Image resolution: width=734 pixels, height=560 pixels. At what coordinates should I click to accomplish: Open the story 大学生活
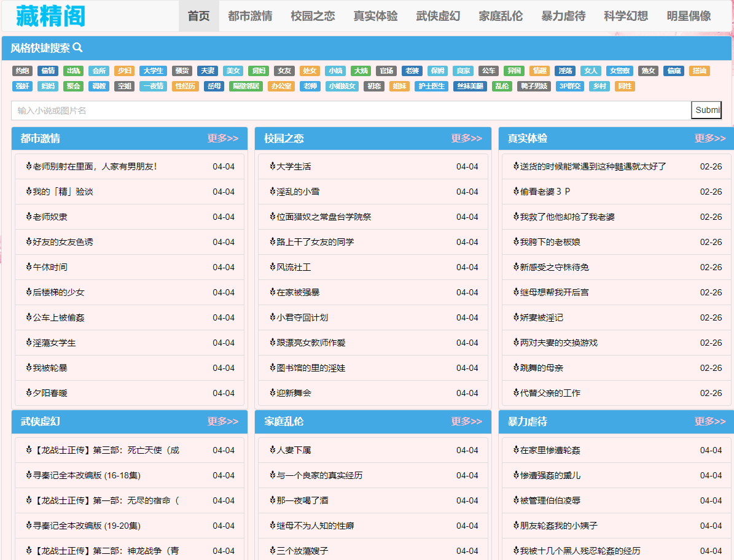click(x=294, y=166)
